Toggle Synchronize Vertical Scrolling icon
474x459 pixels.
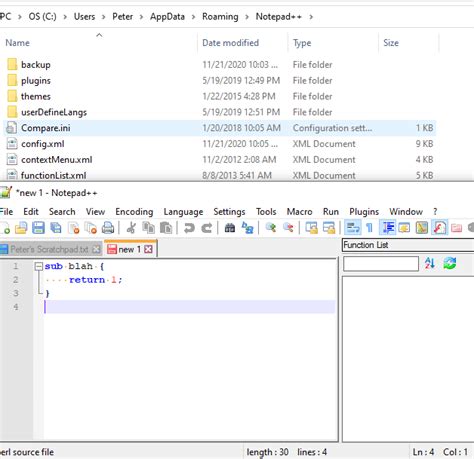[312, 228]
